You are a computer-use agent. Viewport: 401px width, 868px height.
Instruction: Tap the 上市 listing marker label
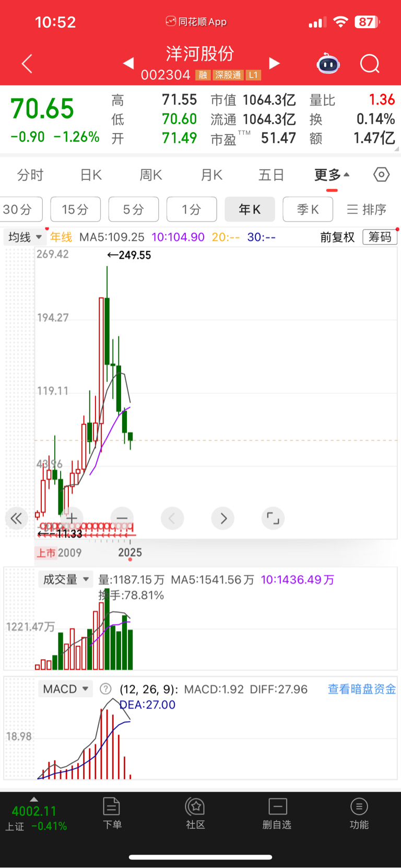[x=46, y=553]
